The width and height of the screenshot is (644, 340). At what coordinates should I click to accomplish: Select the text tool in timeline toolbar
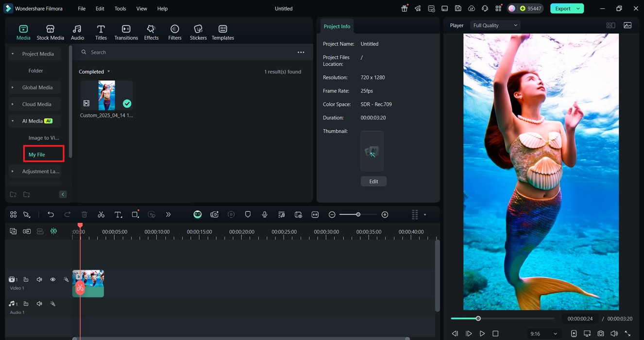(118, 214)
